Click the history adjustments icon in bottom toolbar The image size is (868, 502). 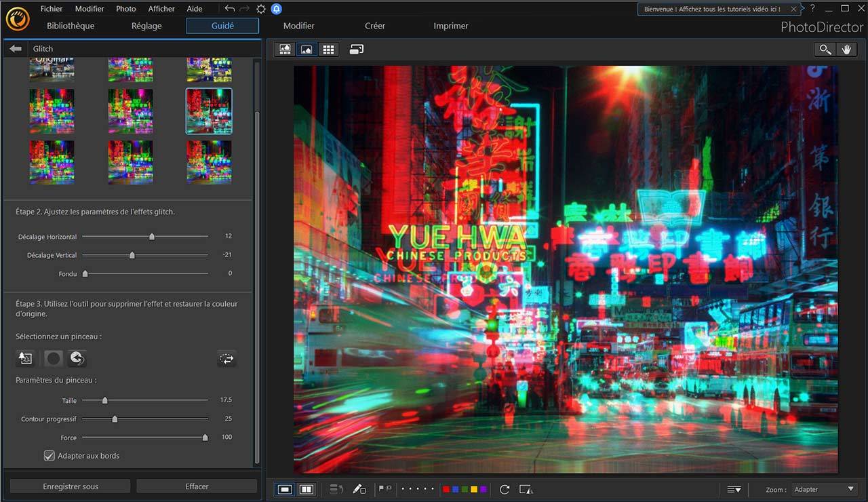[x=336, y=489]
